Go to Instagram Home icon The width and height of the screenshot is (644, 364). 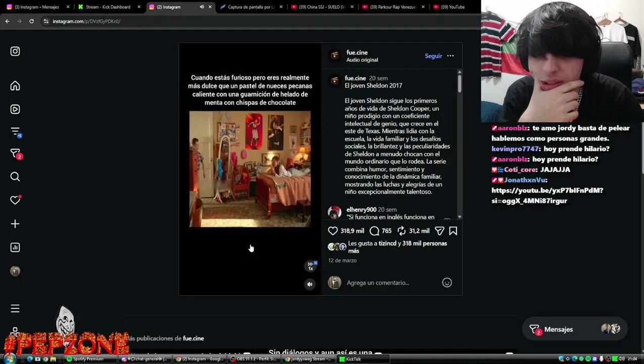pyautogui.click(x=15, y=86)
